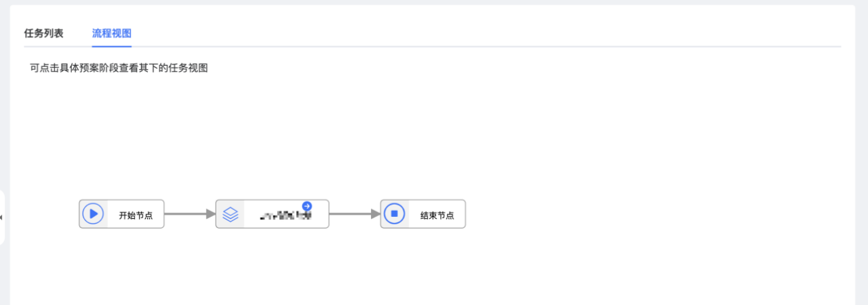Image resolution: width=868 pixels, height=305 pixels.
Task: Select the 结束节点 label text
Action: [437, 216]
